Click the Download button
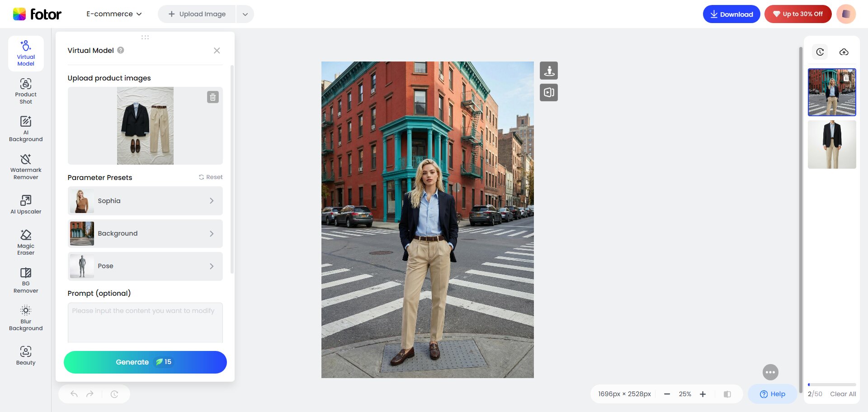The width and height of the screenshot is (868, 412). (731, 14)
